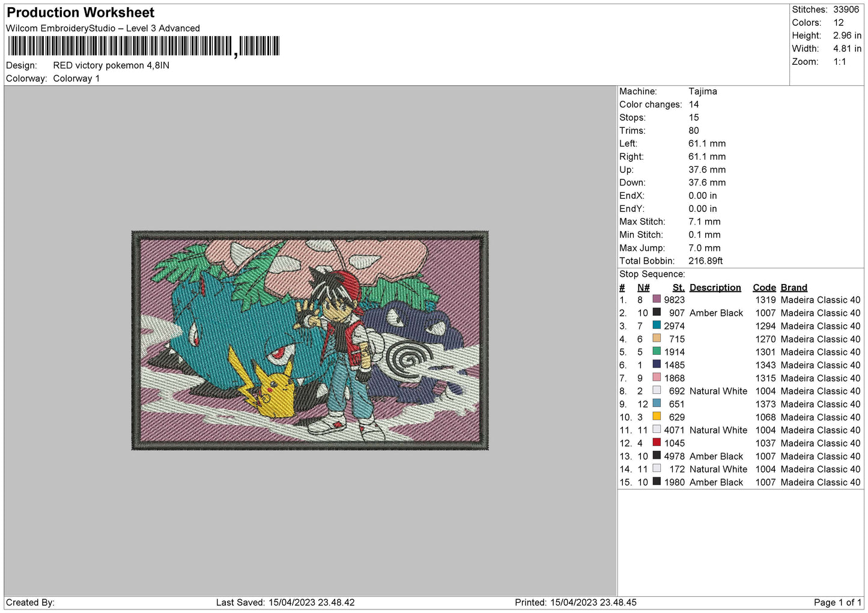Click the Min Stitch value 0.1 mm
This screenshot has width=868, height=613.
(705, 235)
